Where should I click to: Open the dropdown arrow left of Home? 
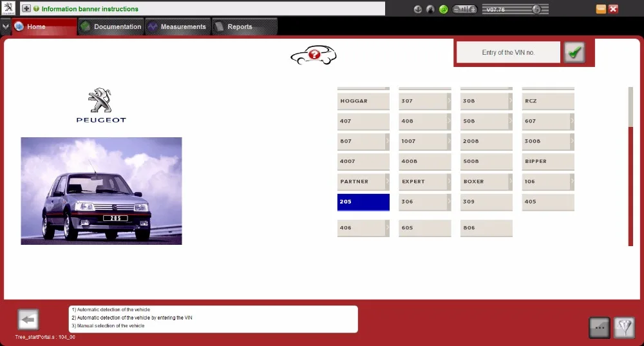coord(5,26)
